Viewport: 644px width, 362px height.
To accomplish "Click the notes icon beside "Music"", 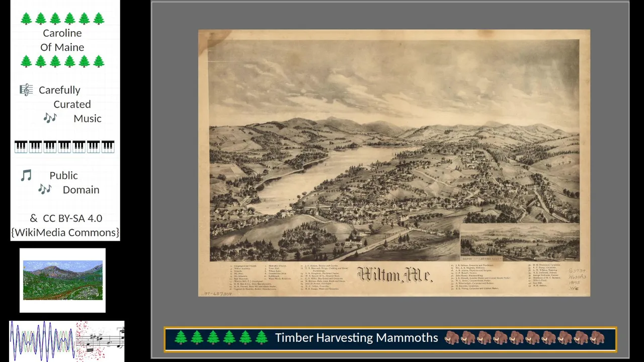I will (x=50, y=118).
